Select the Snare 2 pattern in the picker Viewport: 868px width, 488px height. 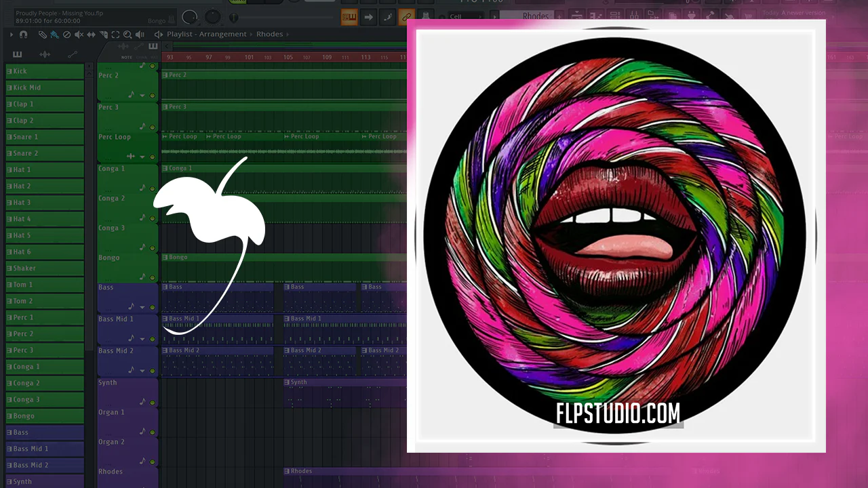point(45,153)
